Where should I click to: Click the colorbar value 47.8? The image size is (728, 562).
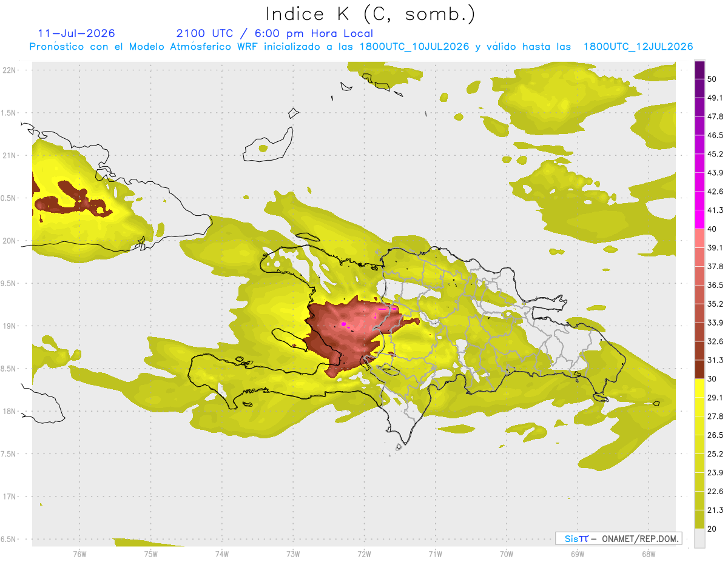pos(715,116)
